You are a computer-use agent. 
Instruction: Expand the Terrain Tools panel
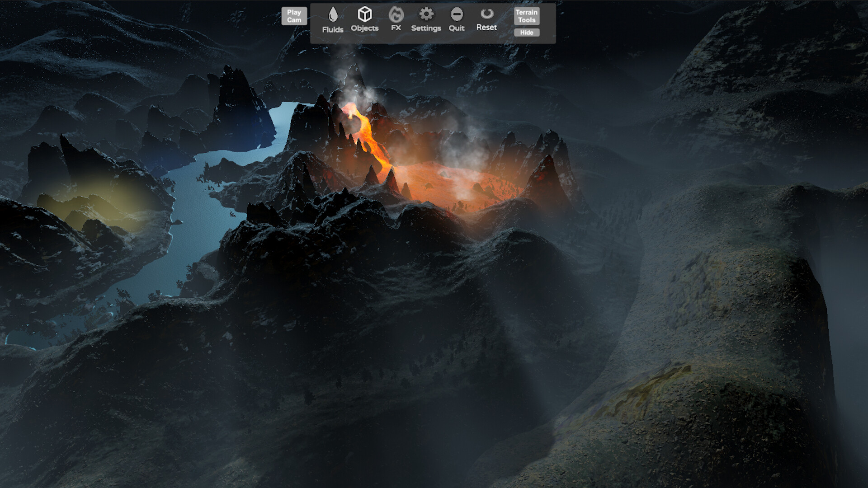(527, 16)
